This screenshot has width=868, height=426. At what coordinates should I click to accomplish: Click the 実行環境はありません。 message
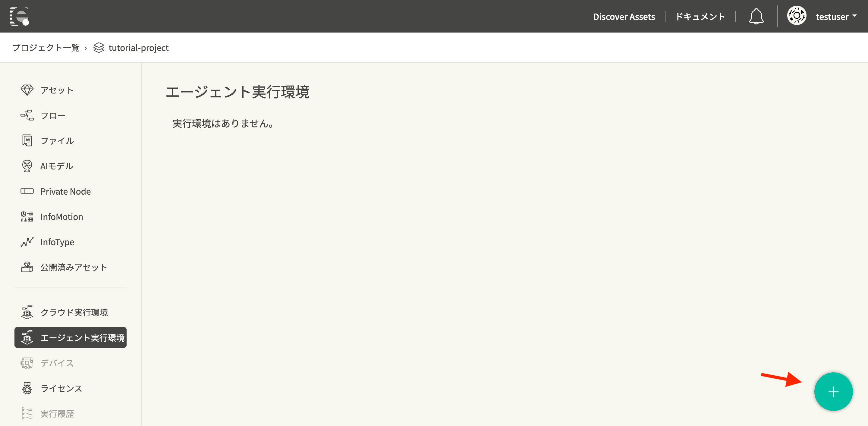pyautogui.click(x=223, y=124)
